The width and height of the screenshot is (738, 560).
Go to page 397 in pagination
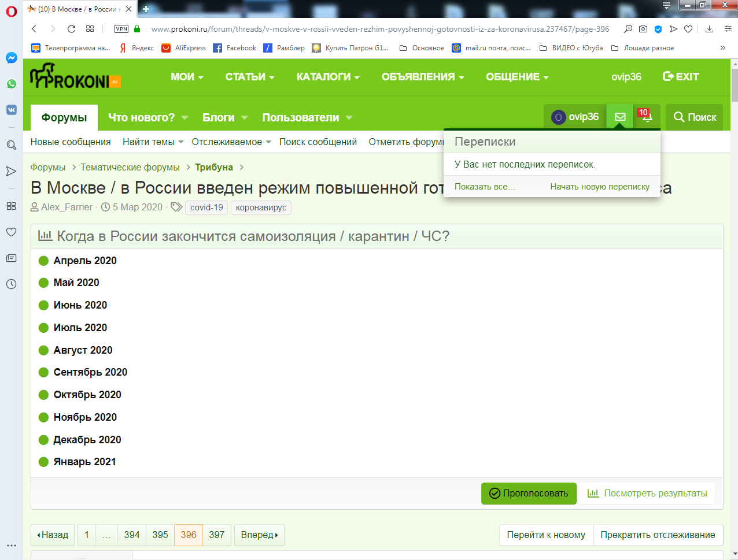click(x=216, y=535)
